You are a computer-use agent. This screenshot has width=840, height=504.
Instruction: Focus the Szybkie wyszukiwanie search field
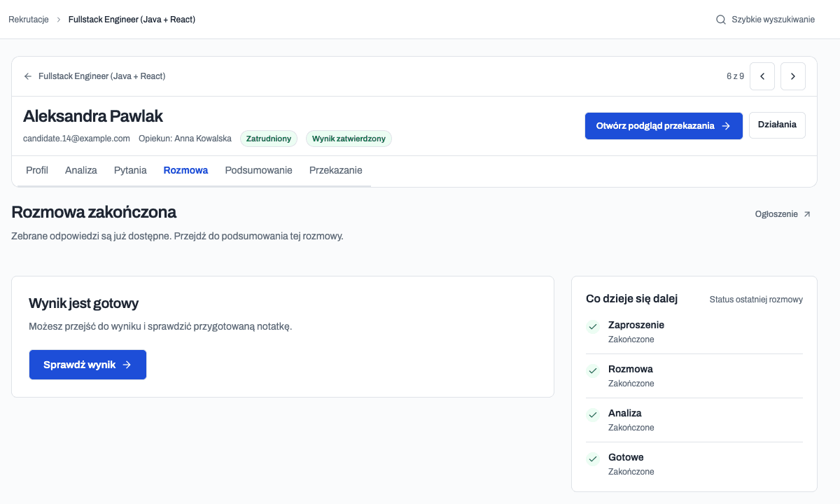point(766,20)
